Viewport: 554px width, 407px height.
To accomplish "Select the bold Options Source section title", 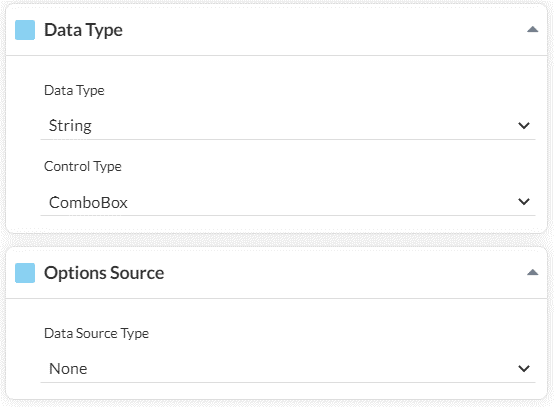I will (104, 273).
